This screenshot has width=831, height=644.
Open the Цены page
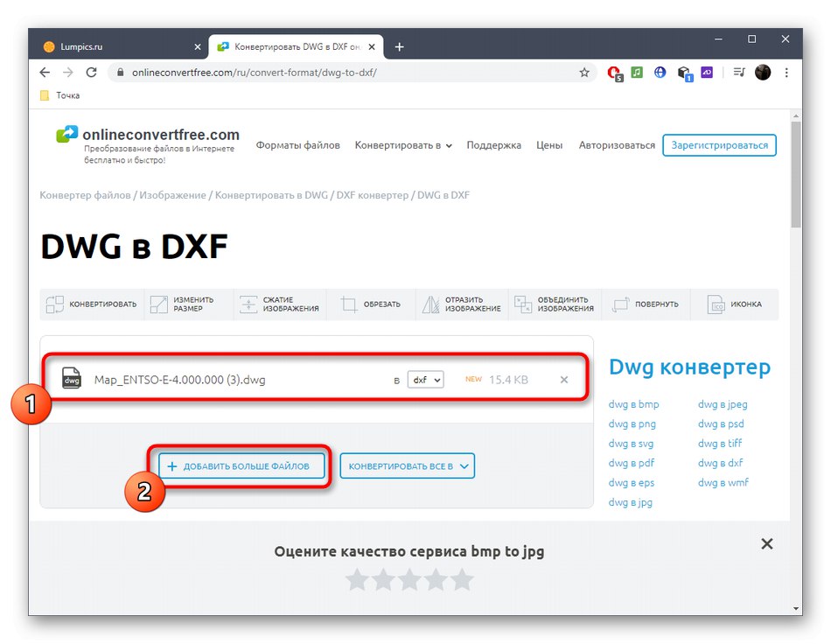(x=549, y=145)
